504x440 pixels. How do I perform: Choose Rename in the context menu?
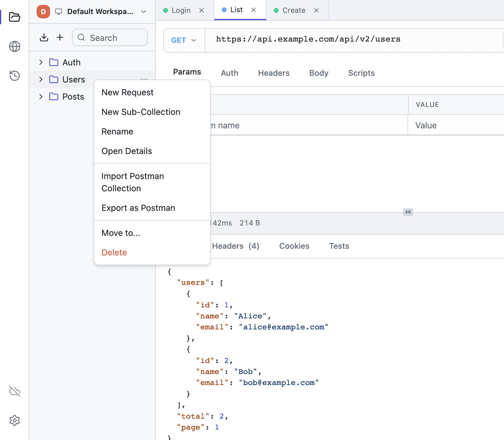pos(152,131)
